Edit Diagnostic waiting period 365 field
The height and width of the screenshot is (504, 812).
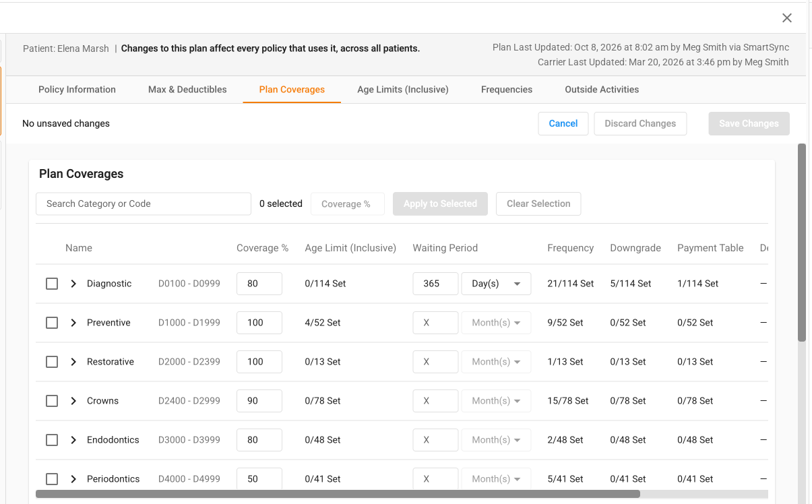(x=436, y=284)
